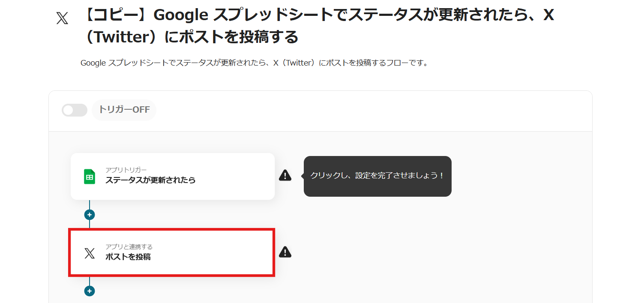This screenshot has width=644, height=303.
Task: Click the X icon in the post step
Action: coord(90,253)
